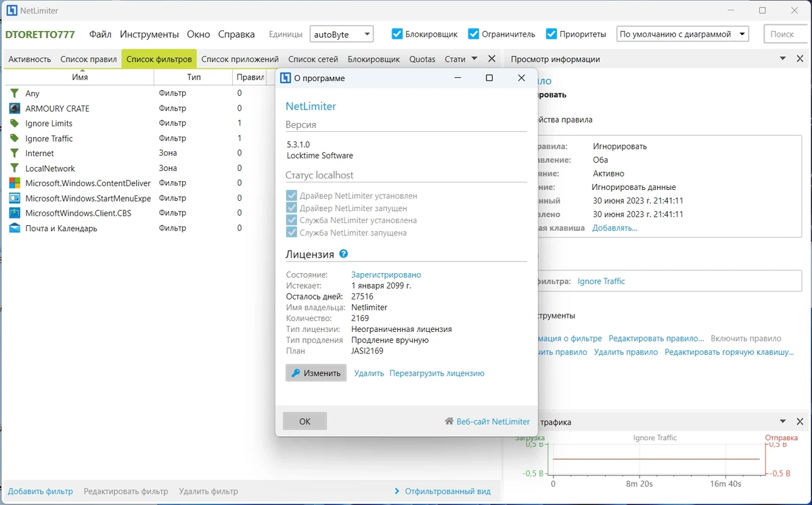This screenshot has height=505, width=812.
Task: Click the Редактировать правило link
Action: (656, 338)
